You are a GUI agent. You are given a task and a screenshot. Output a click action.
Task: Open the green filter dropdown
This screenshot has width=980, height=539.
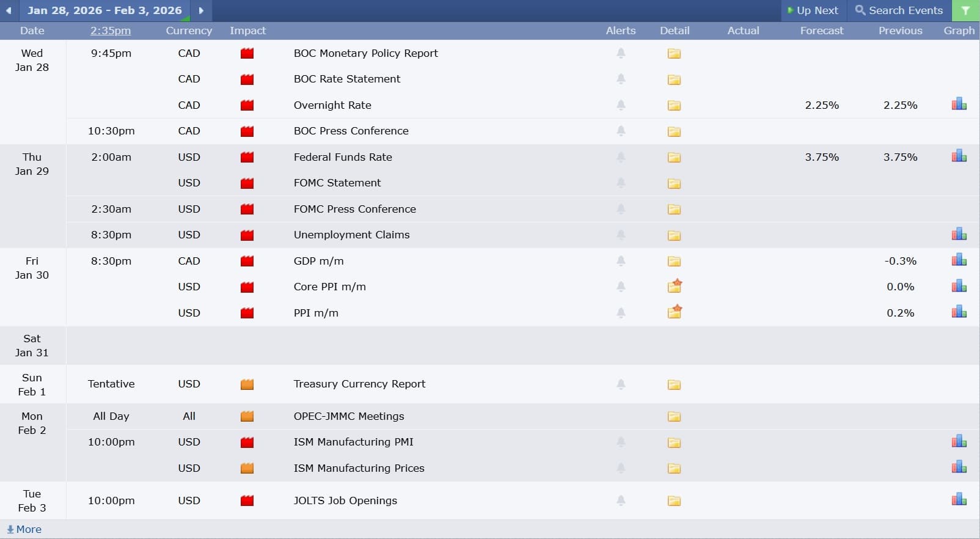(965, 10)
